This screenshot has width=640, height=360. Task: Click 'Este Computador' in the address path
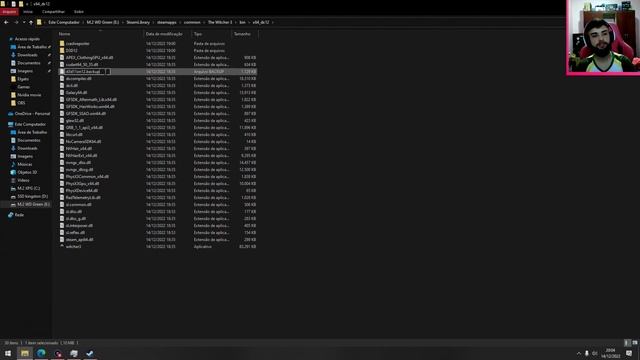pyautogui.click(x=64, y=22)
